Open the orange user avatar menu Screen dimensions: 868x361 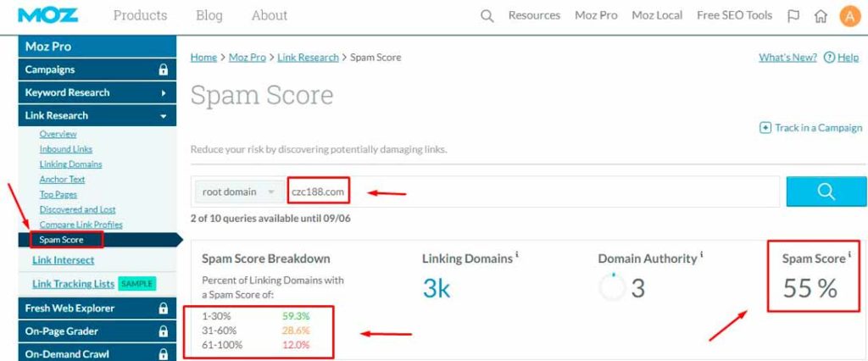[849, 16]
